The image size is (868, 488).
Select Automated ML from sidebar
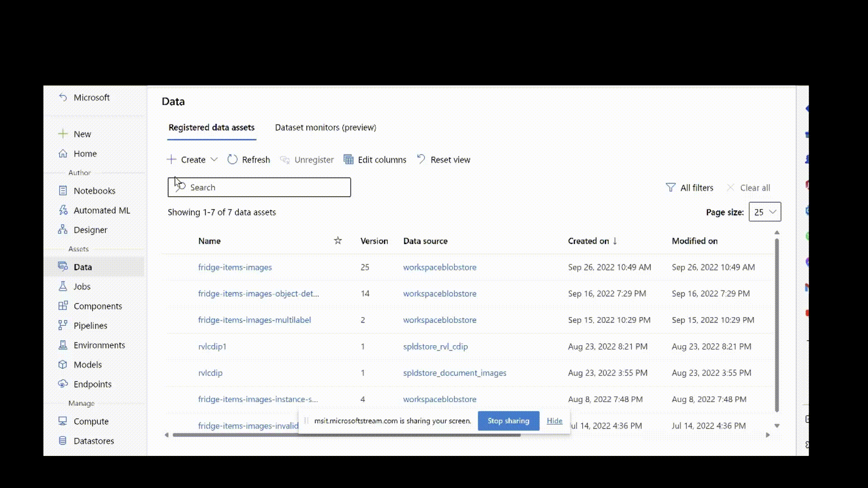[102, 210]
